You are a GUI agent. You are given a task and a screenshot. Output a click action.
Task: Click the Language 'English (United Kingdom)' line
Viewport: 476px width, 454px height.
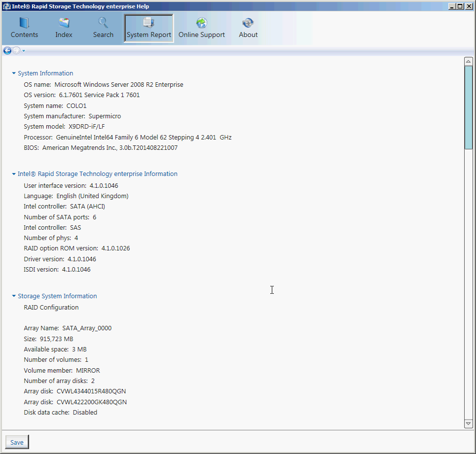pyautogui.click(x=76, y=196)
